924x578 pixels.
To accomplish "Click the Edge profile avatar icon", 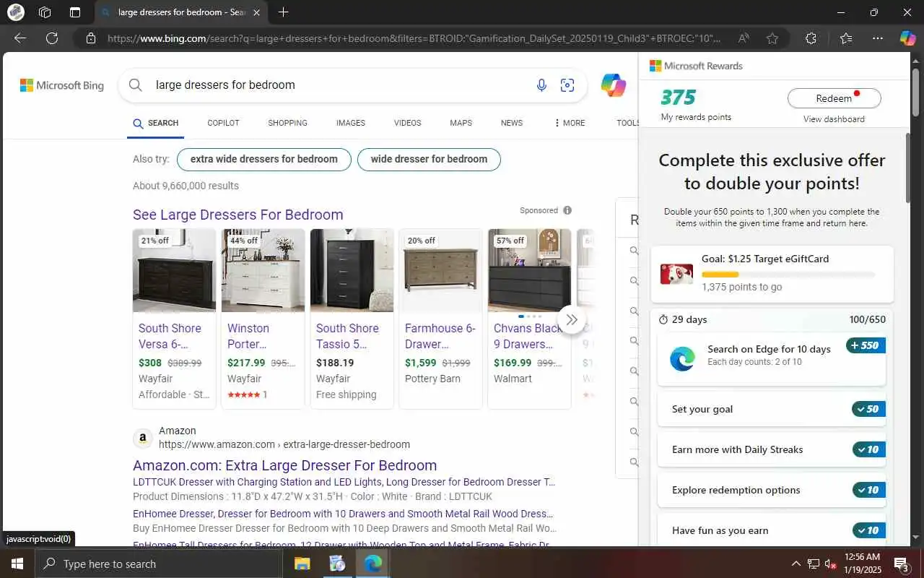I will [15, 12].
